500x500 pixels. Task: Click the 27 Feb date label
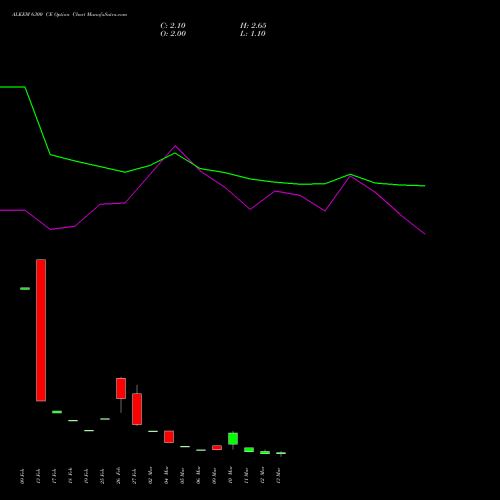134,476
